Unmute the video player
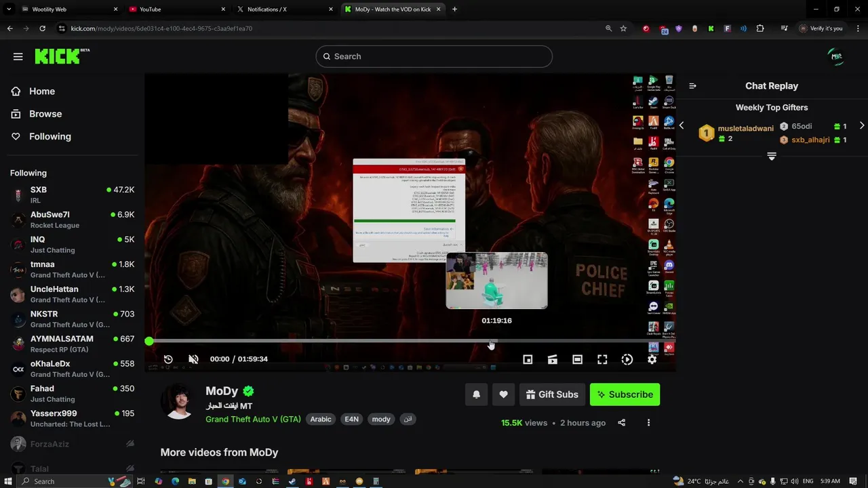 click(193, 359)
